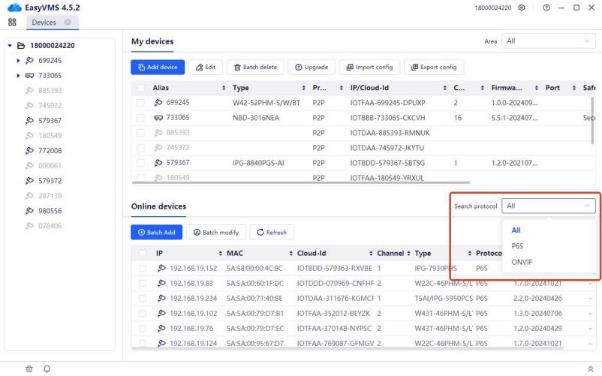This screenshot has width=602, height=376.
Task: Toggle select-all checkbox in My devices header
Action: [141, 88]
